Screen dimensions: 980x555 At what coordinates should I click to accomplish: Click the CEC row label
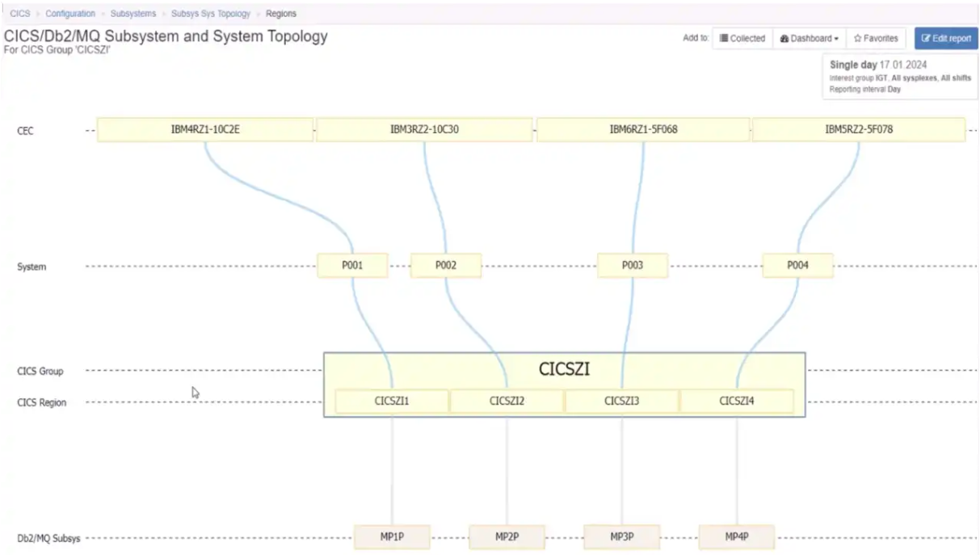[x=26, y=131]
